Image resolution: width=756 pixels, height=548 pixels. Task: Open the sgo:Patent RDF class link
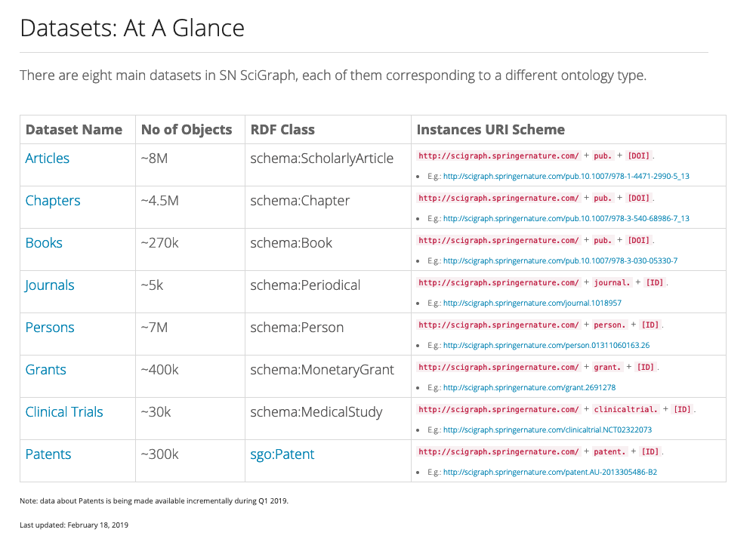click(282, 454)
